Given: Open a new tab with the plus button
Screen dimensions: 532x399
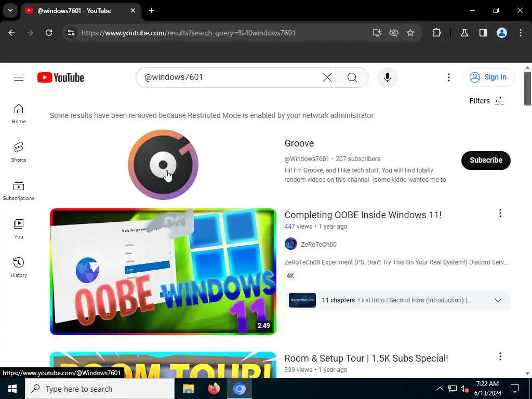Looking at the screenshot, I should (152, 10).
